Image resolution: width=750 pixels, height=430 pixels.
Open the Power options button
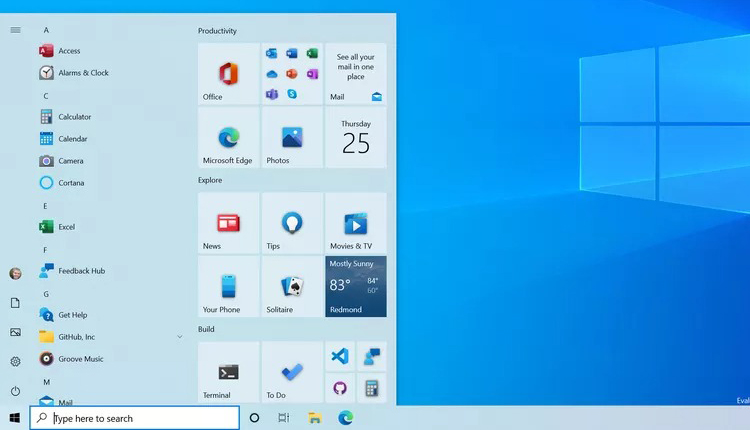click(15, 391)
